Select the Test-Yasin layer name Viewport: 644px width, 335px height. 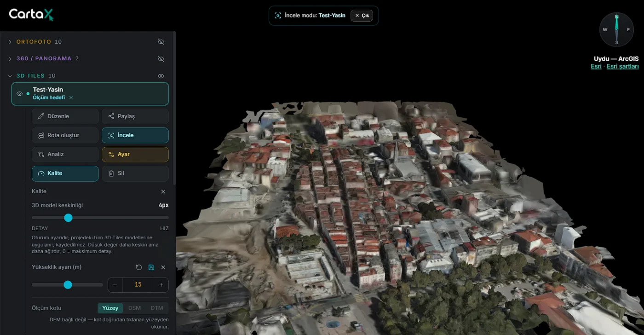tap(48, 90)
